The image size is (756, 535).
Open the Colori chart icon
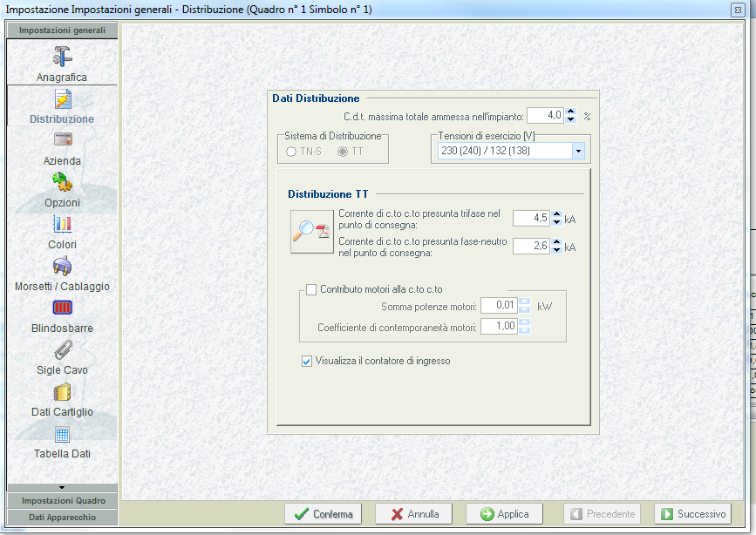[x=62, y=224]
